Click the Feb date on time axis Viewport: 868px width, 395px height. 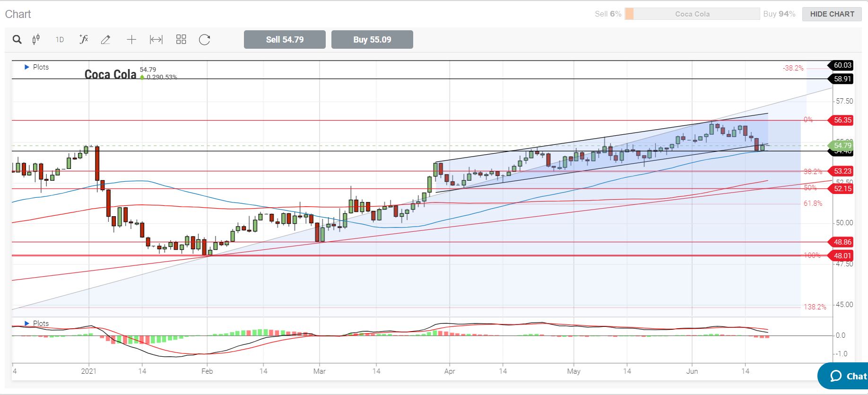(207, 371)
